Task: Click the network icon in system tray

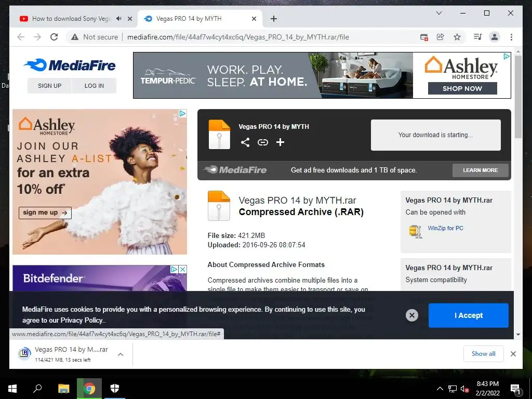Action: (453, 389)
